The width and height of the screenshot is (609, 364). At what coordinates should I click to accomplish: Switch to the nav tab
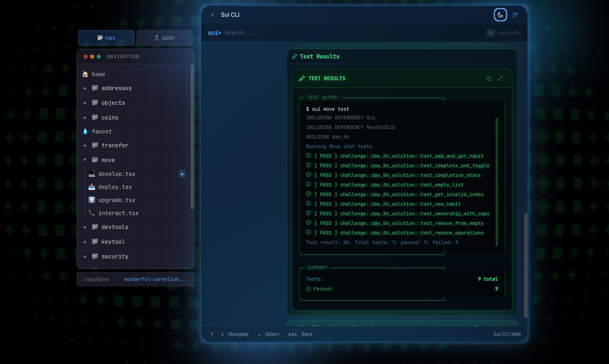pos(106,38)
